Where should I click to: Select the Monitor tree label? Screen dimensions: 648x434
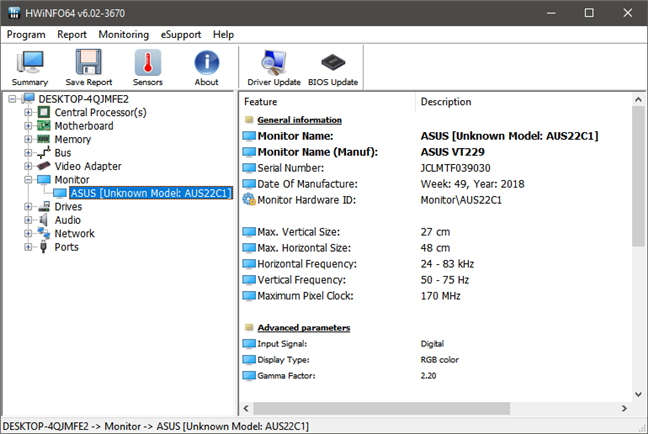coord(72,179)
